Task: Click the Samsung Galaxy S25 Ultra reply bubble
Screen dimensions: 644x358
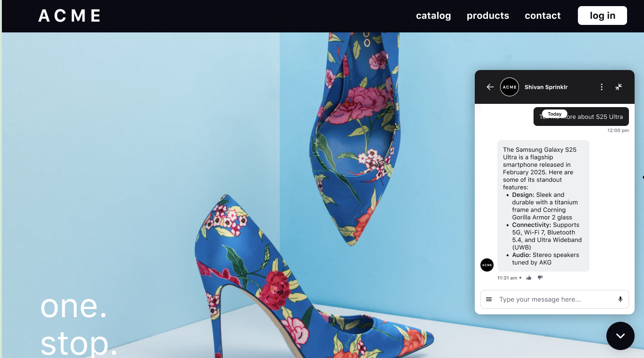Action: click(543, 206)
